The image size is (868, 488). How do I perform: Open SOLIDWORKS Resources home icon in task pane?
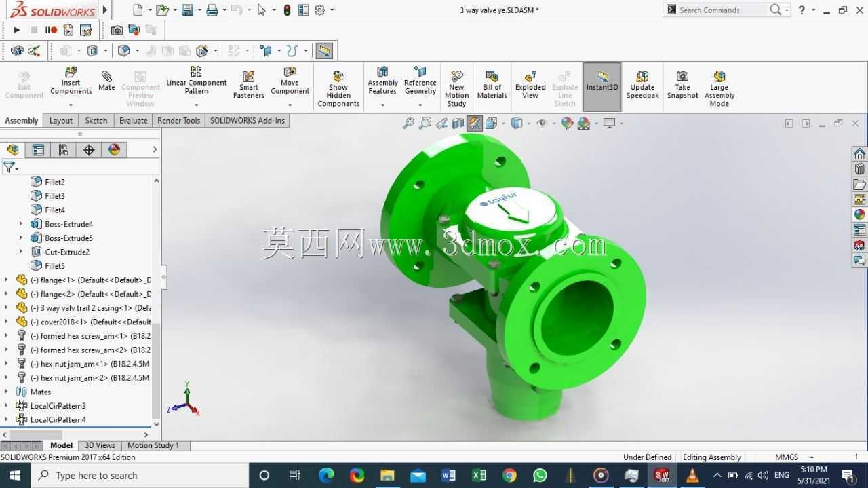[x=859, y=154]
